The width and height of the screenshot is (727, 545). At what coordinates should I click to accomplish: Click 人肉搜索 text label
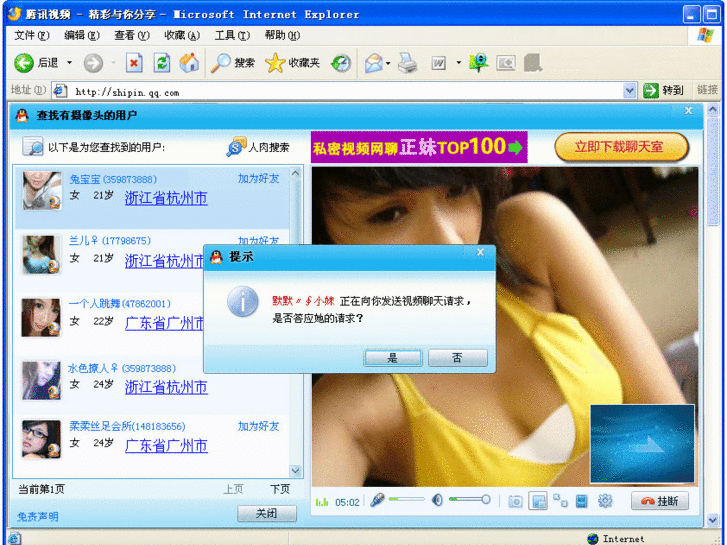point(269,147)
